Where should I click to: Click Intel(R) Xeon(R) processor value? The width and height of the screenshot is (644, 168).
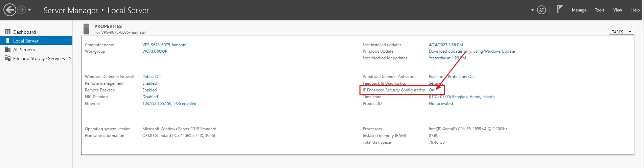tap(468, 129)
